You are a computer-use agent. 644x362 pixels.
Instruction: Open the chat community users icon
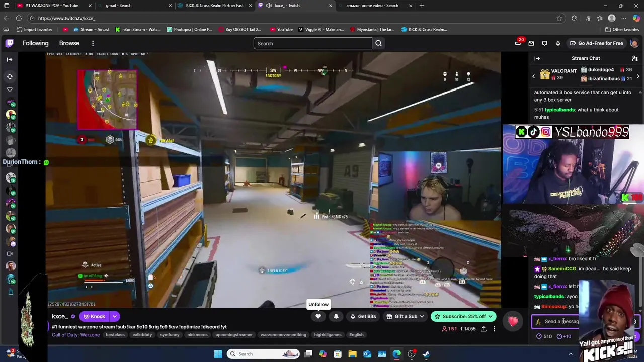pos(635,58)
